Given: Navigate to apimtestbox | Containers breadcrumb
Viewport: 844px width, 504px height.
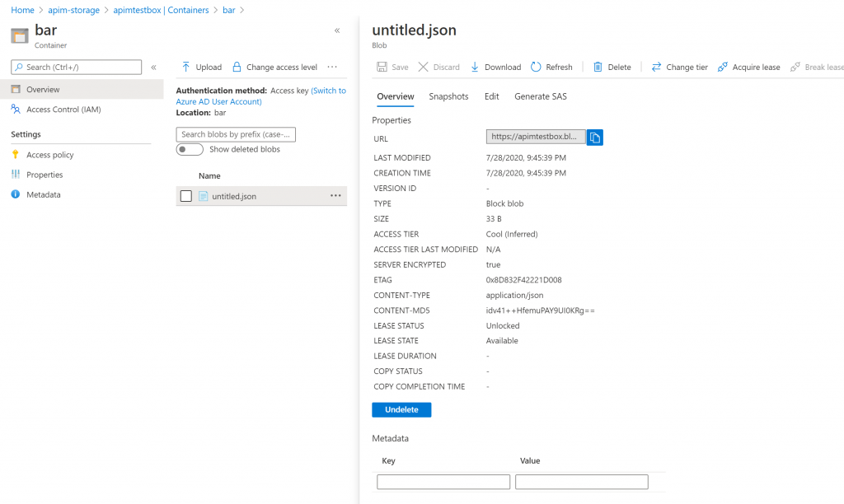Looking at the screenshot, I should 161,10.
